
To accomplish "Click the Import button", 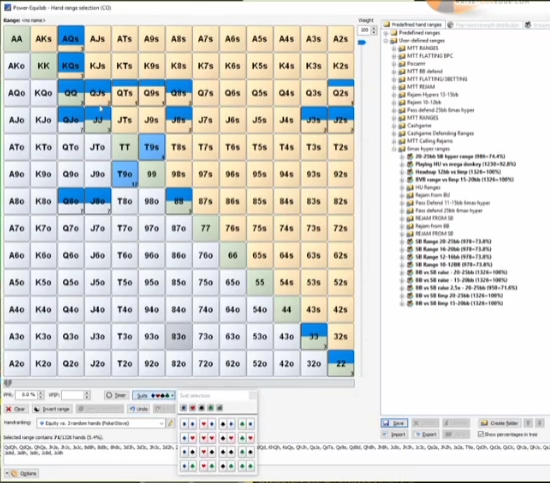I will (x=394, y=435).
